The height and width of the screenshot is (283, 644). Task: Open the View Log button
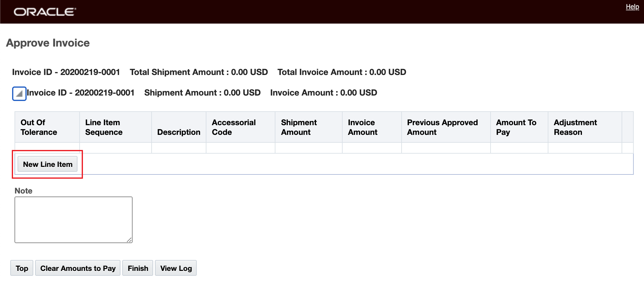click(x=176, y=268)
